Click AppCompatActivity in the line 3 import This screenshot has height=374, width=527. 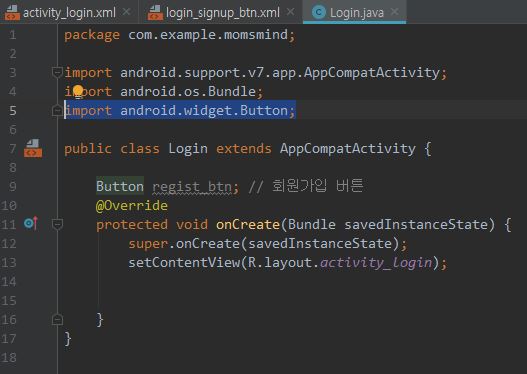[x=372, y=73]
